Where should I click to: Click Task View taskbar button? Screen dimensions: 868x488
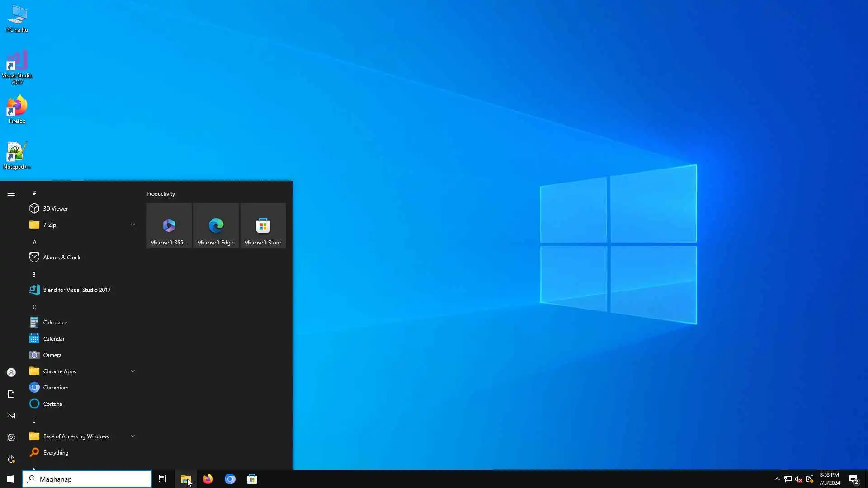tap(163, 479)
